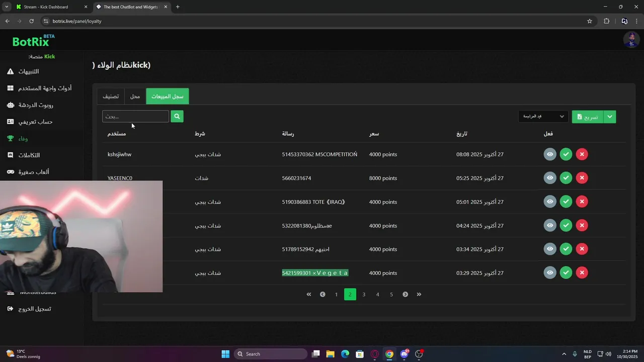Open a new browser tab
This screenshot has height=362, width=644.
point(178,7)
